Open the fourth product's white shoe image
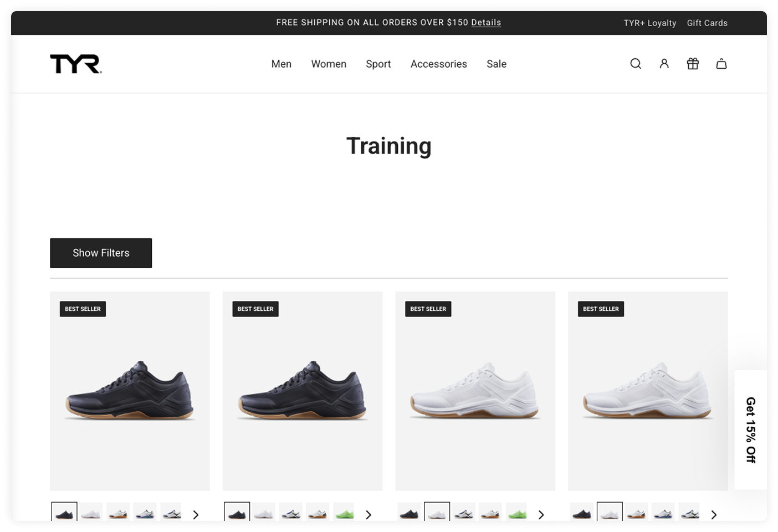This screenshot has height=532, width=778. (x=648, y=391)
